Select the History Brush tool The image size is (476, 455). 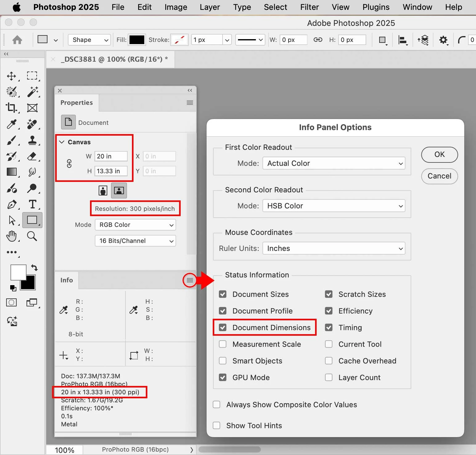pos(12,156)
